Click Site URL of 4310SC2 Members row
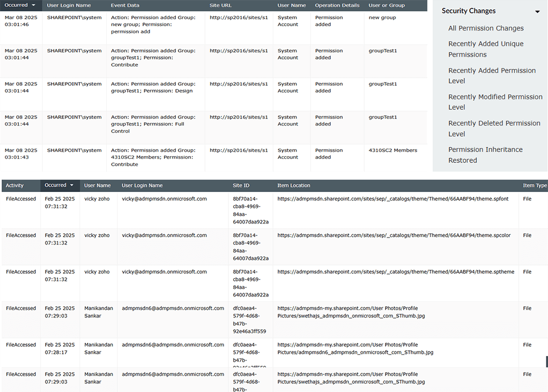 [239, 150]
